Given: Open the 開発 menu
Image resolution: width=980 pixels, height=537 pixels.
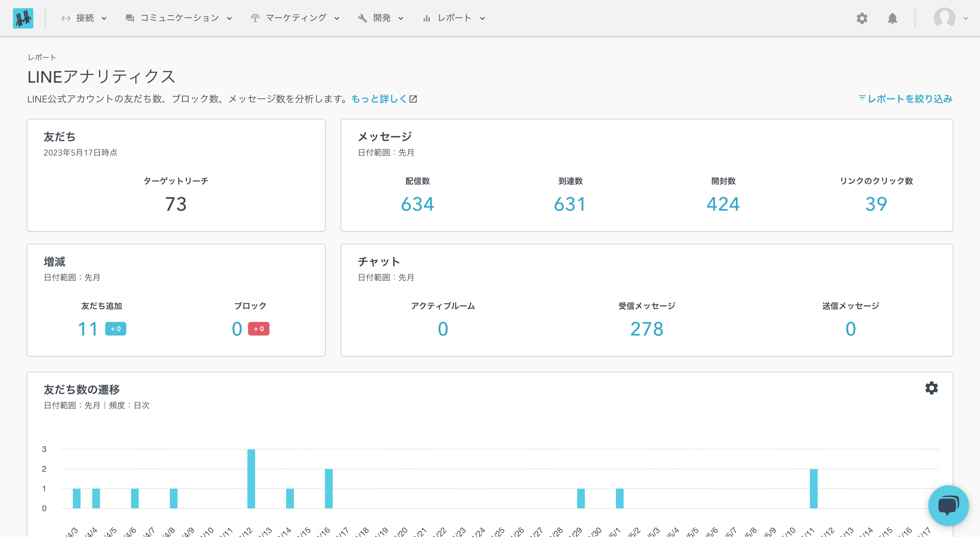Looking at the screenshot, I should [380, 18].
